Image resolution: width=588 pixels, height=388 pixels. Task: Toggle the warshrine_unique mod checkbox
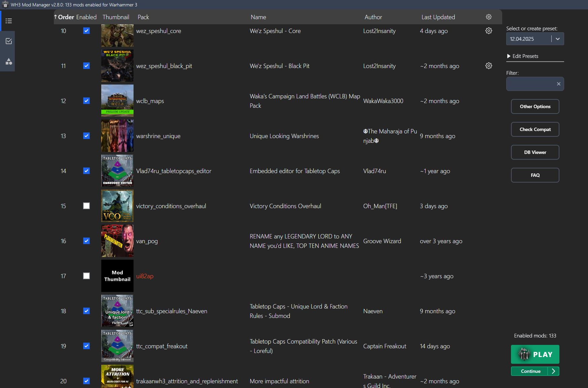coord(86,136)
